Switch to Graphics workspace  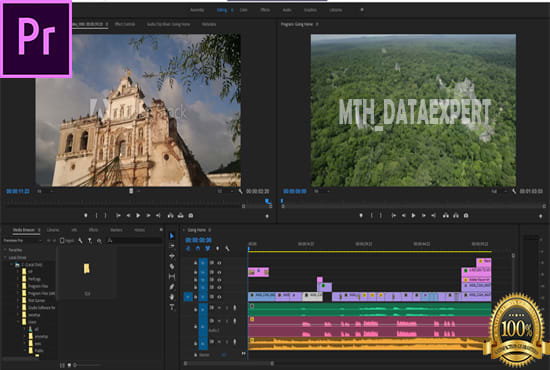[310, 10]
